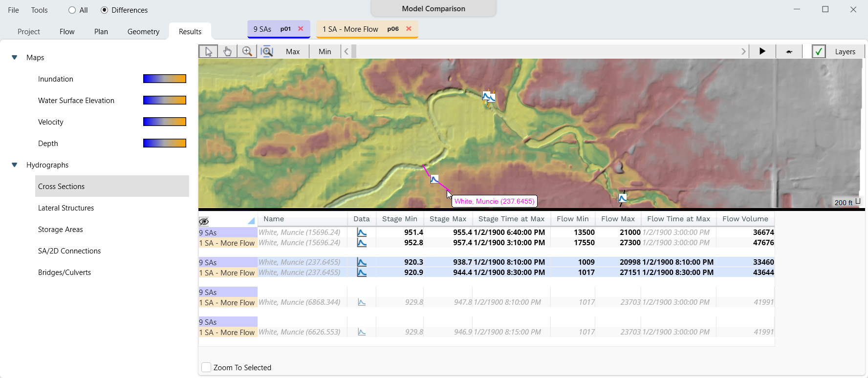Select the All radio button
Screen dimensions: 868x378
(x=72, y=10)
